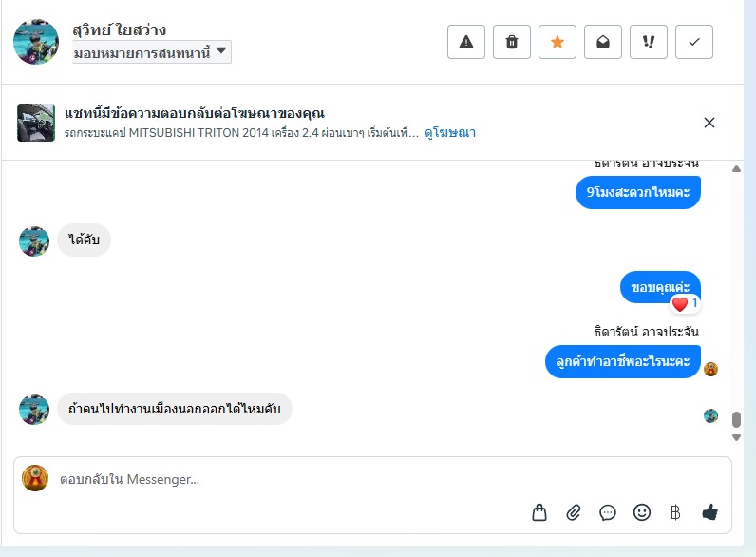Dismiss the ad reply banner
Viewport: 756px width, 557px height.
pos(709,123)
